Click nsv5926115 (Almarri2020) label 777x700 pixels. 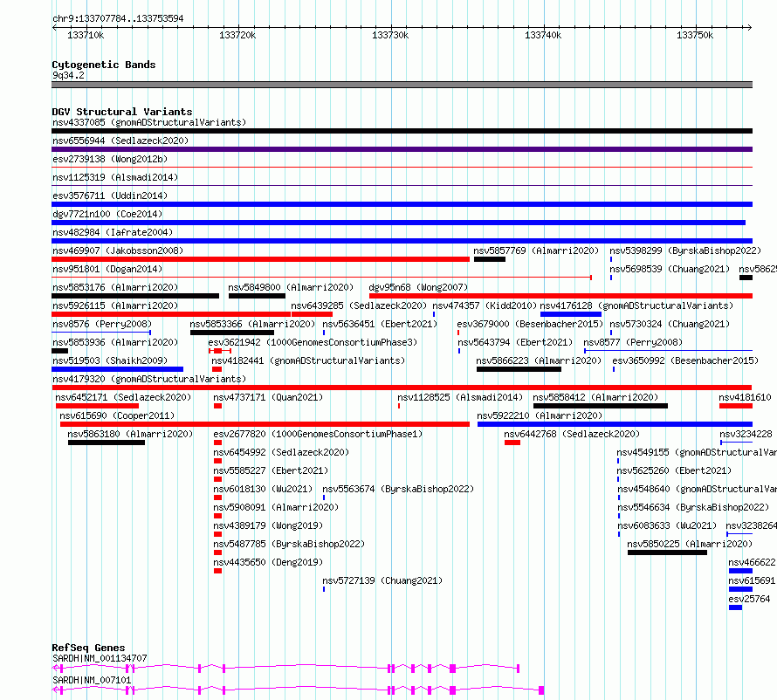pos(115,305)
